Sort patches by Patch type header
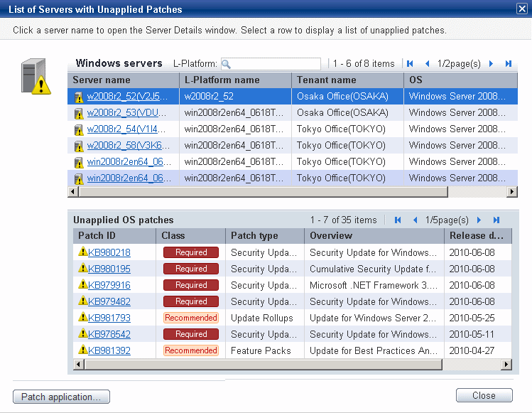The width and height of the screenshot is (532, 413). [x=265, y=236]
